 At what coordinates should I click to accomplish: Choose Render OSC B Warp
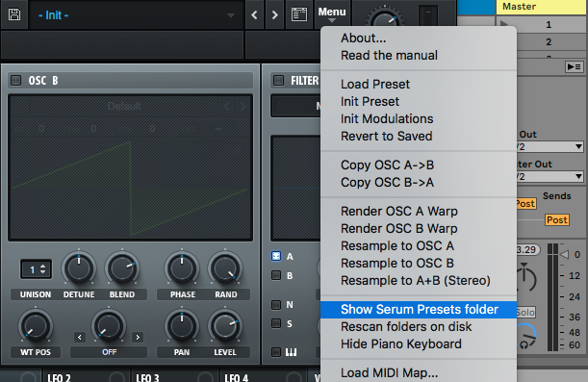[x=419, y=228]
